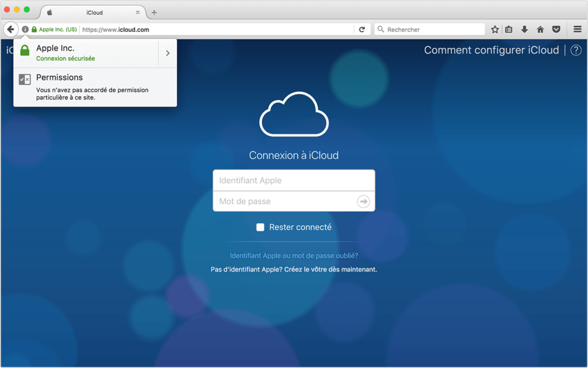Open a new tab with plus button
The height and width of the screenshot is (368, 588).
(x=154, y=13)
